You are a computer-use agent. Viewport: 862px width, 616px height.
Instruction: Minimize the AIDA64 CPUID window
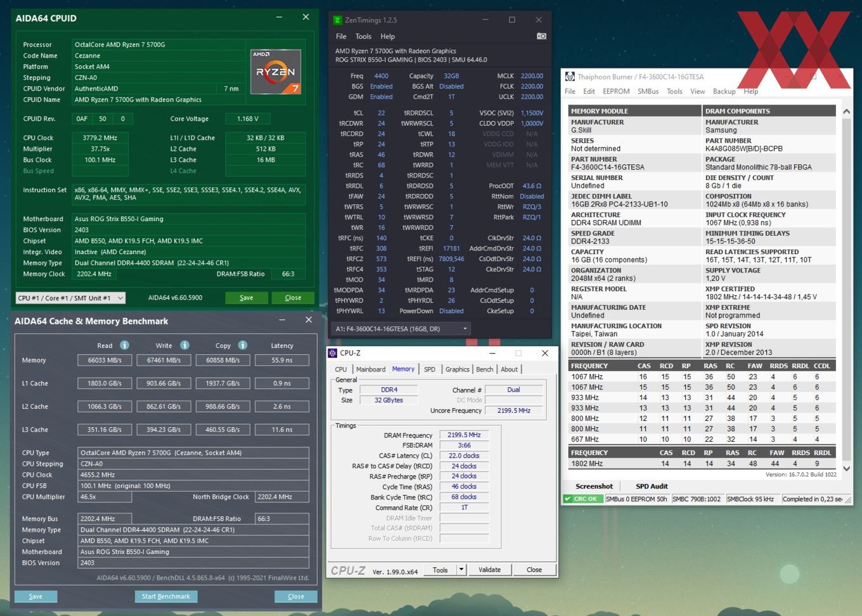(279, 17)
